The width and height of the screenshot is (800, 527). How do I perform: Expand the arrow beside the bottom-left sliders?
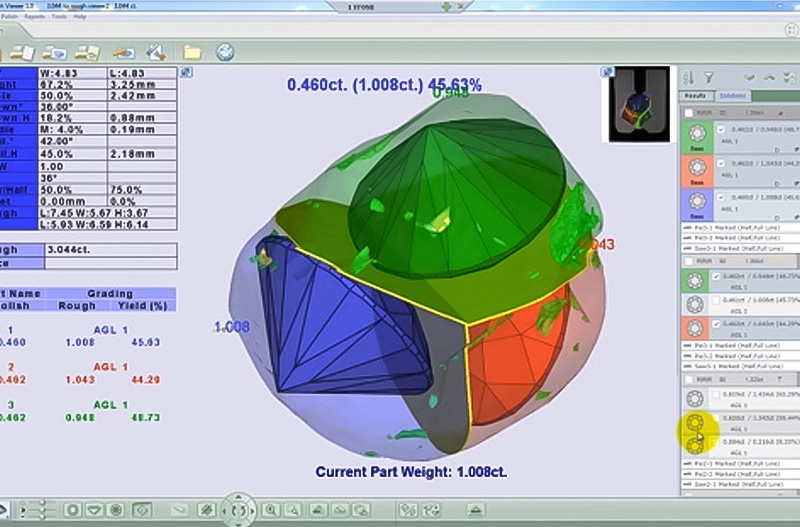[22, 510]
